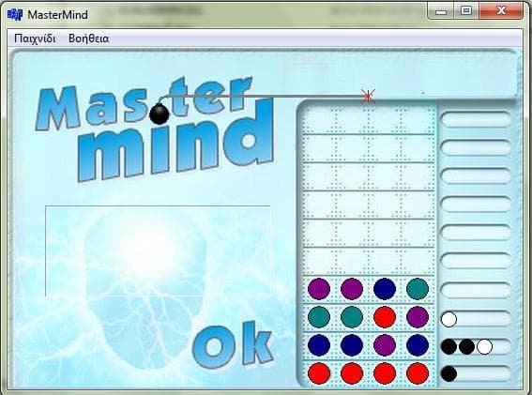Viewport: 532px width, 395px height.
Task: Click white score peg beside teal-teal-red-purple row
Action: point(448,319)
